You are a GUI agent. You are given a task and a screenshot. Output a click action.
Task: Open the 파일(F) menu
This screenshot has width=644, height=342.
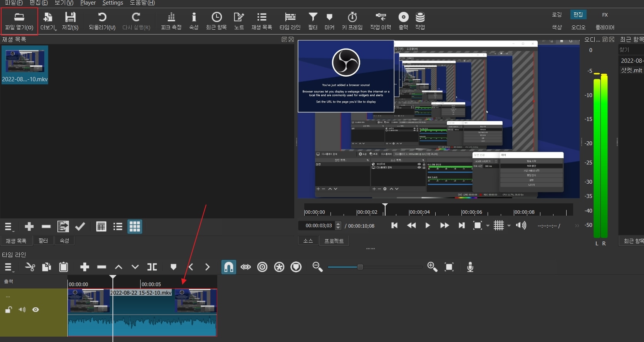[x=13, y=3]
